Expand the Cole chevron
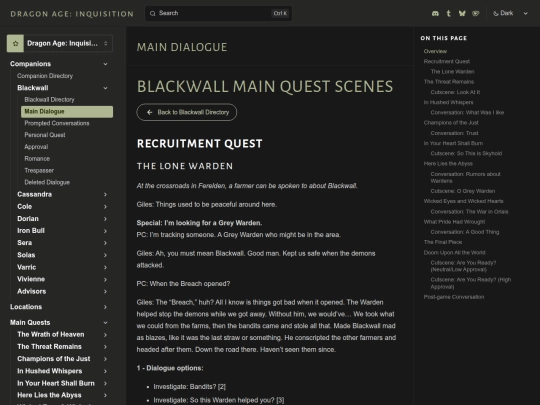The height and width of the screenshot is (405, 540). (x=105, y=207)
